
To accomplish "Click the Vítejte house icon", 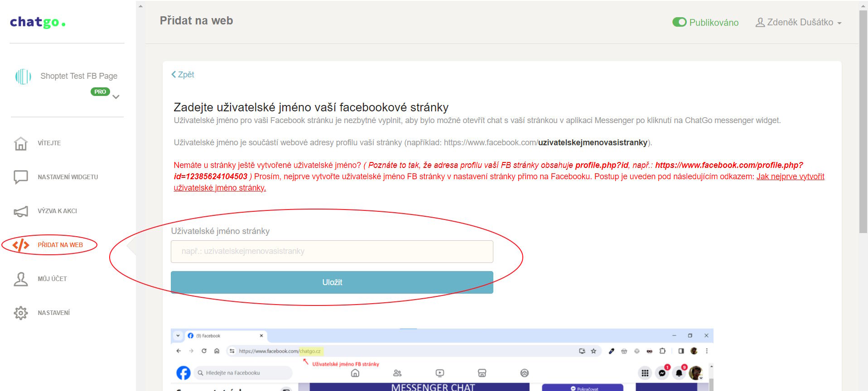I will [x=21, y=143].
